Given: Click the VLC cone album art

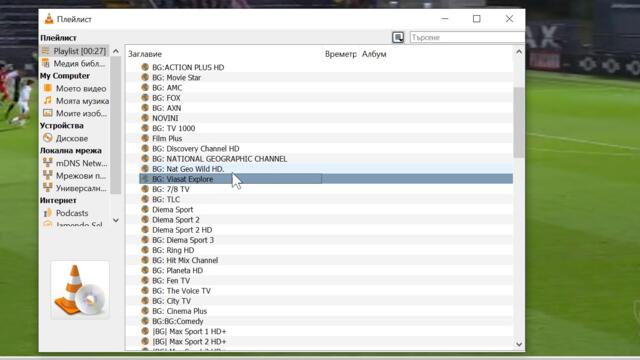Looking at the screenshot, I should [x=80, y=291].
